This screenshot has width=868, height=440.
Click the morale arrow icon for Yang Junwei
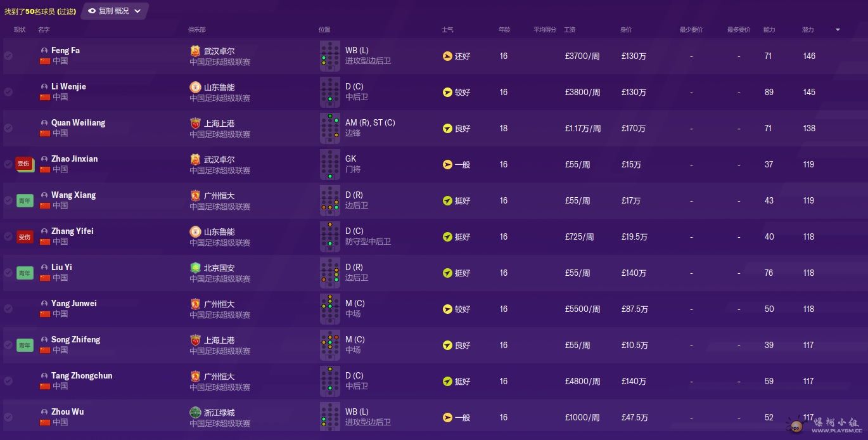pyautogui.click(x=447, y=309)
